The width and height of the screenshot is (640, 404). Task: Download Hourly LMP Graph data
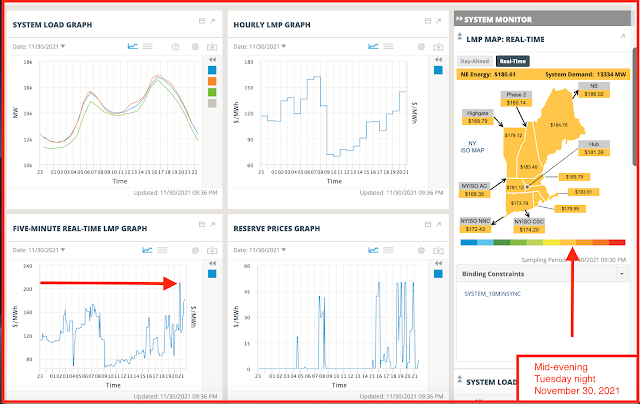(x=438, y=47)
